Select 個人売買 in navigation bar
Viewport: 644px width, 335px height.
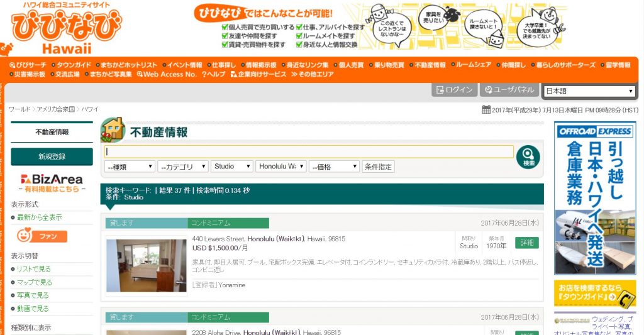coord(348,65)
